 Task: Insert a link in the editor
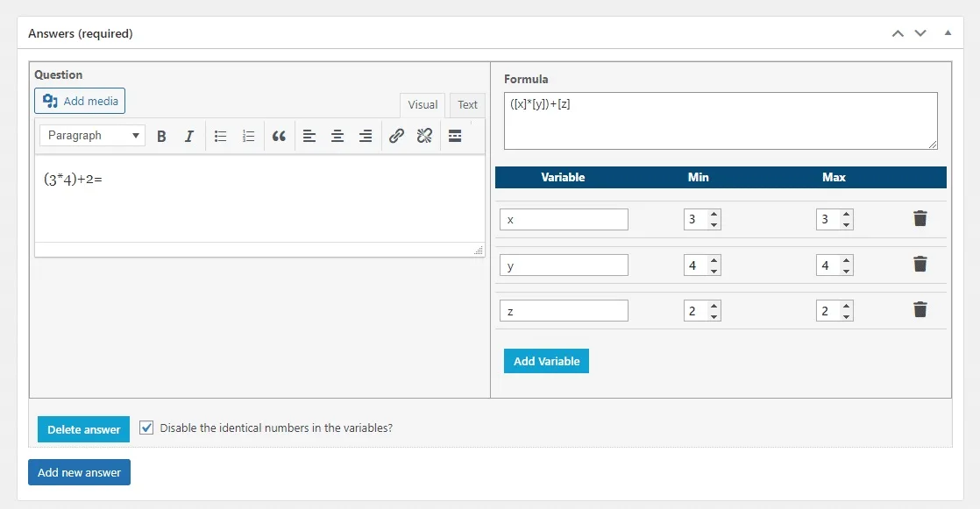[395, 136]
